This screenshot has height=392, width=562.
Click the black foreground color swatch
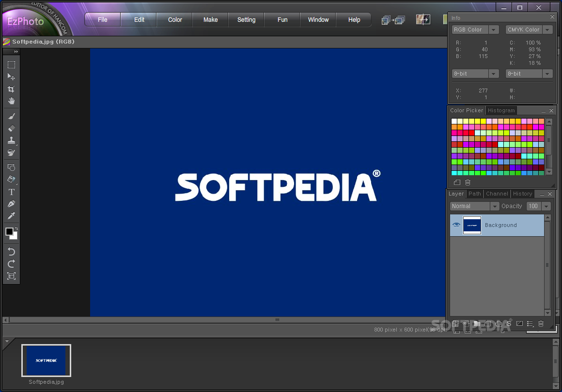pyautogui.click(x=9, y=232)
